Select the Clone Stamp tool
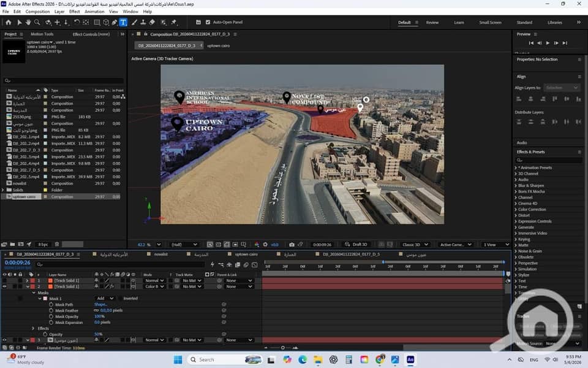The height and width of the screenshot is (368, 588). pos(143,22)
